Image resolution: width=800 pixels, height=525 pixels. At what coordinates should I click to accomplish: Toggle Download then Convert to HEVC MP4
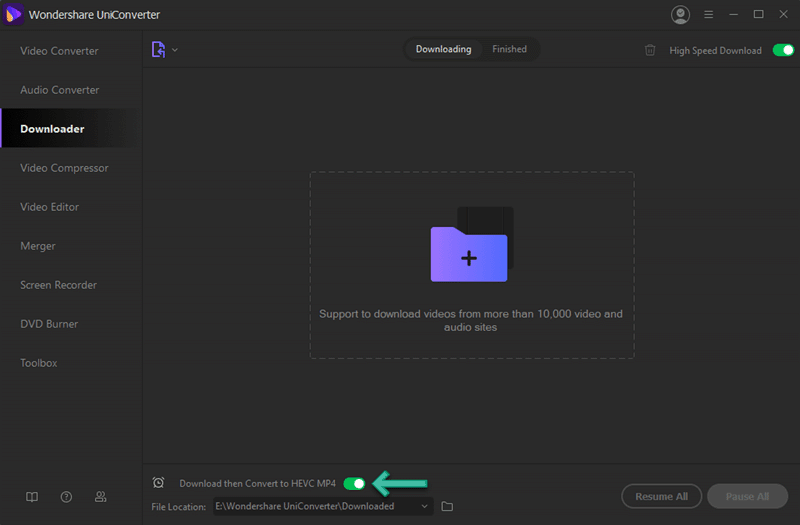point(354,483)
